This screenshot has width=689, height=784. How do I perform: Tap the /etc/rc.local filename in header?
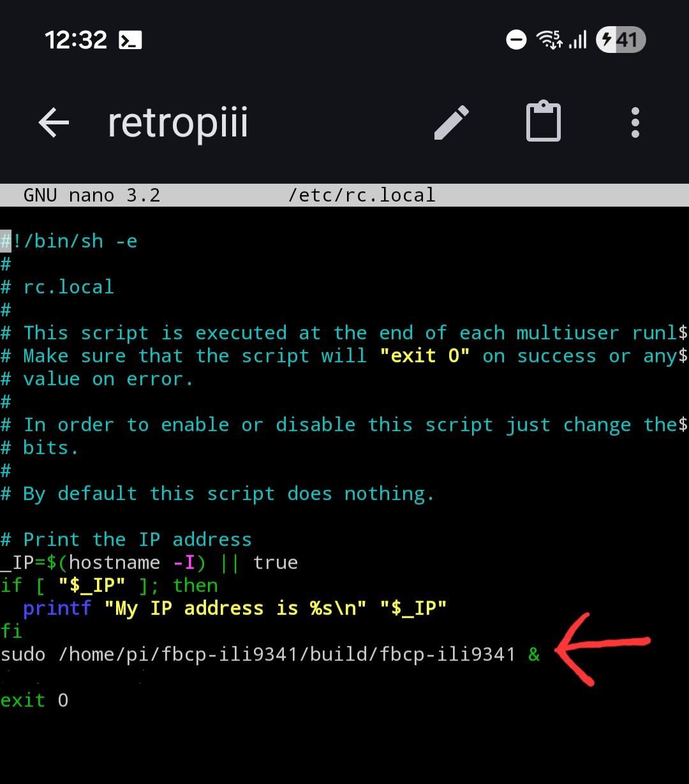[x=361, y=195]
